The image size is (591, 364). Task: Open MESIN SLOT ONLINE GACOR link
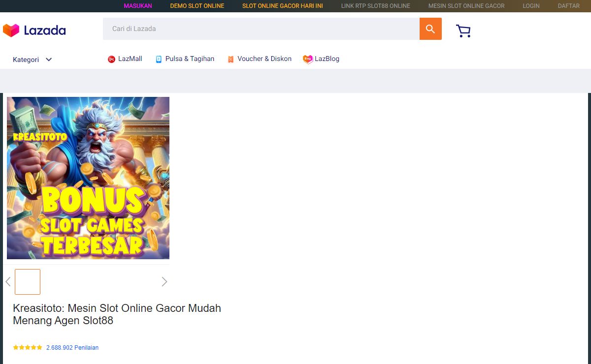[466, 6]
